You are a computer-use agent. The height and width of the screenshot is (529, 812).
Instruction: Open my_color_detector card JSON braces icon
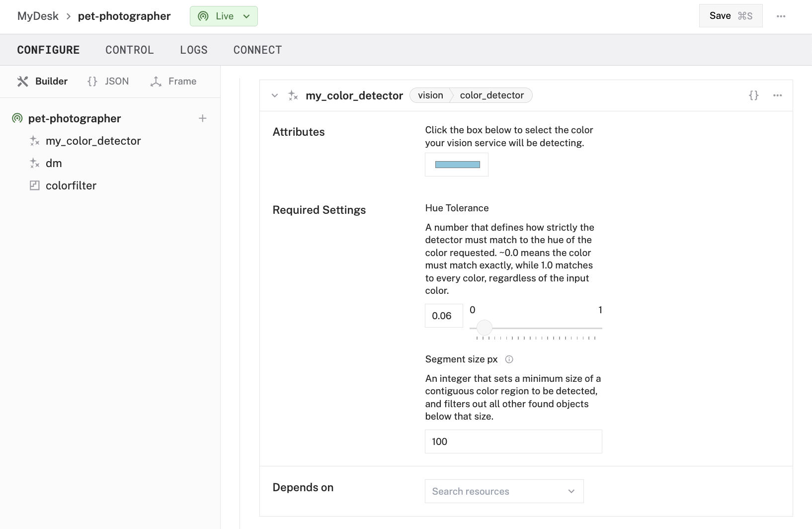tap(753, 95)
